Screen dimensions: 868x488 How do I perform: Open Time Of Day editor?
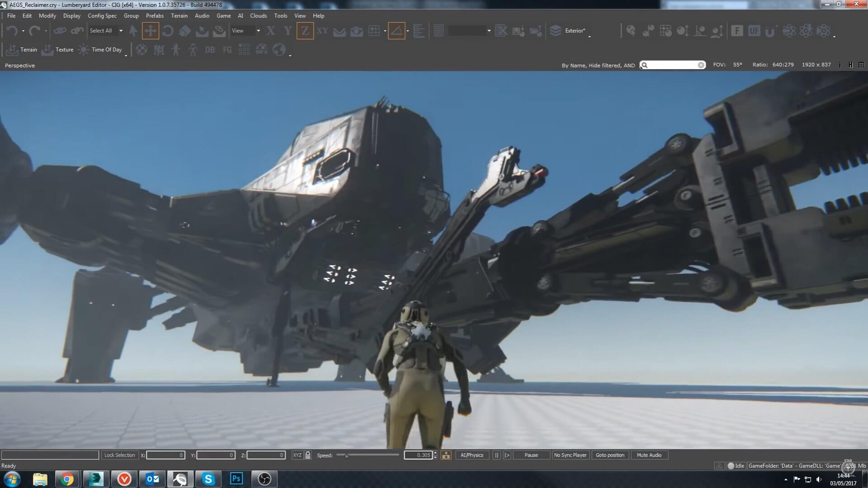point(100,50)
